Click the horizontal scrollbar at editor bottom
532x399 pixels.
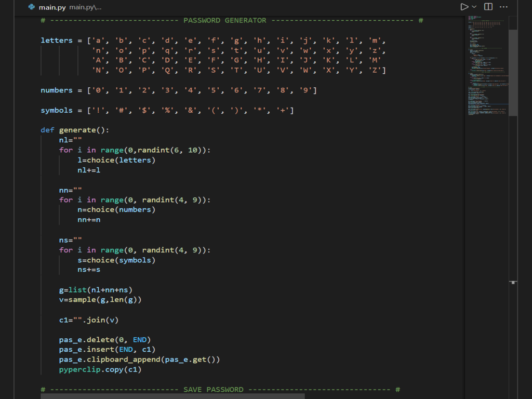pos(172,396)
